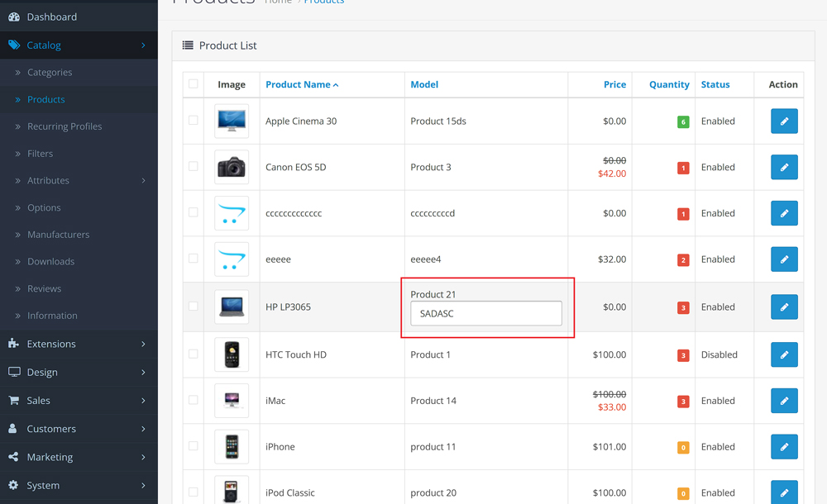Click the System gear icon
827x504 pixels.
click(14, 486)
